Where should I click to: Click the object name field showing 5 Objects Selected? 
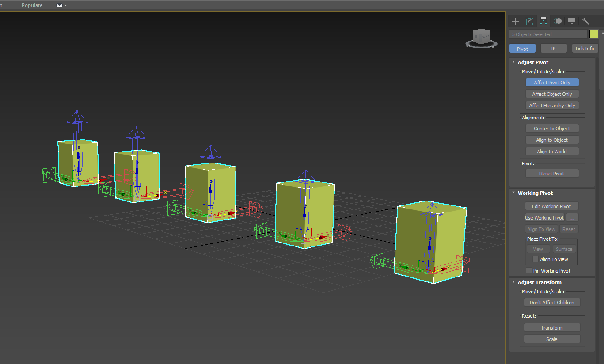(x=548, y=34)
